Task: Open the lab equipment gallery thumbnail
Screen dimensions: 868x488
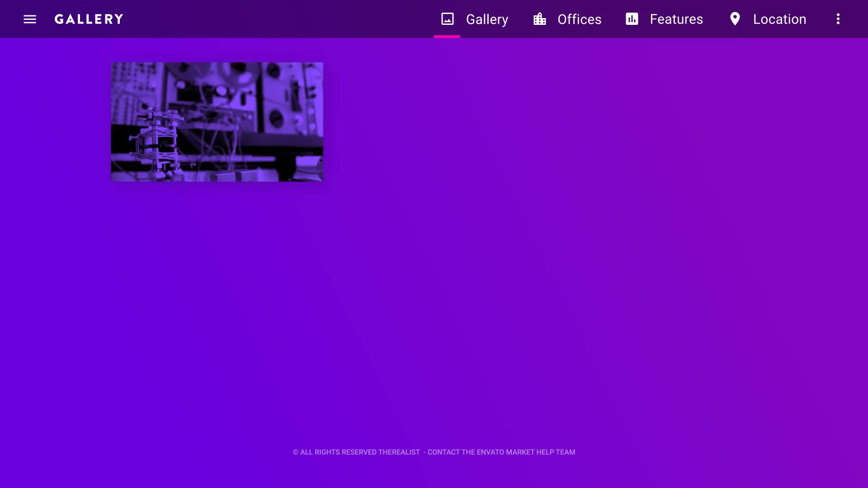Action: tap(217, 122)
